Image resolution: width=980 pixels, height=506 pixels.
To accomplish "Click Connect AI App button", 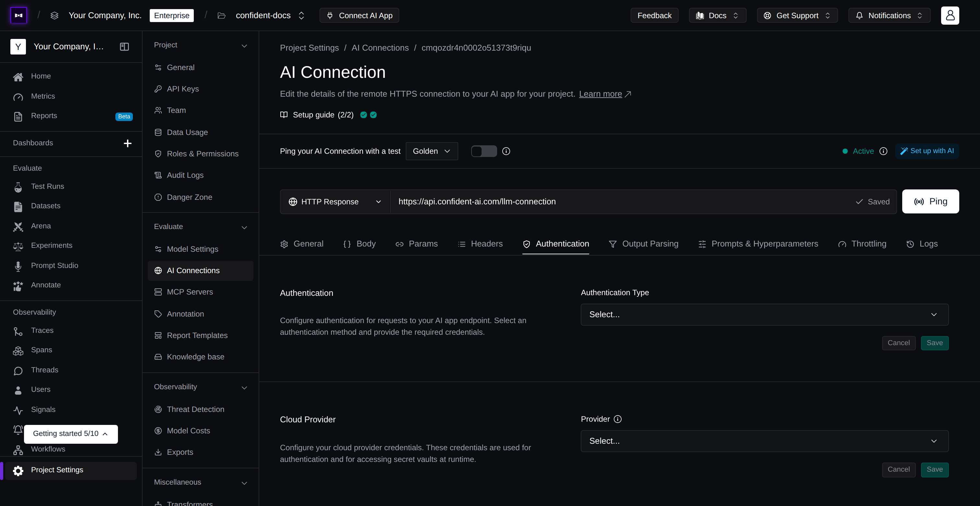I will coord(359,16).
